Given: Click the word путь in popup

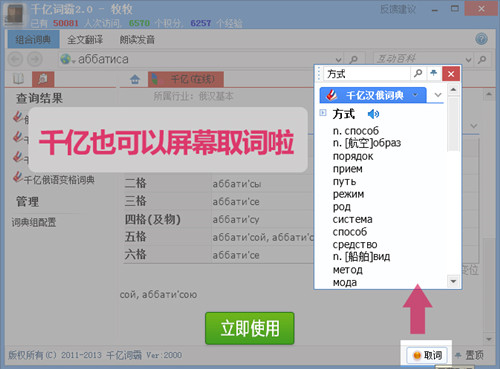Looking at the screenshot, I should click(345, 181).
